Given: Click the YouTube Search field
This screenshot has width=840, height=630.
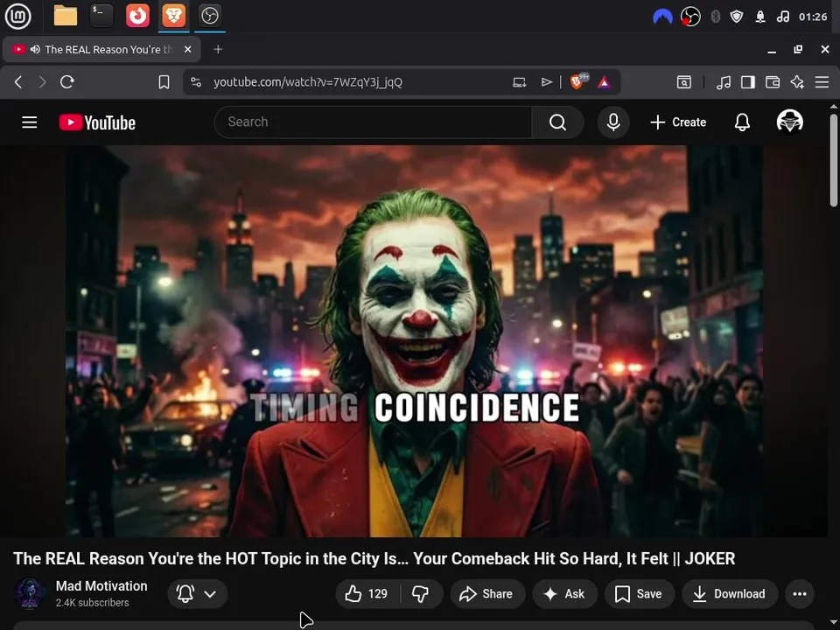Looking at the screenshot, I should 373,122.
